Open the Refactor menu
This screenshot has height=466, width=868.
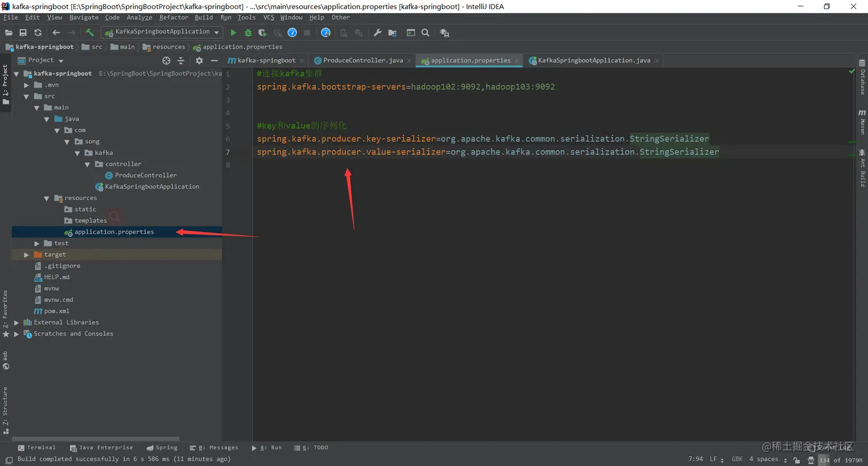174,18
